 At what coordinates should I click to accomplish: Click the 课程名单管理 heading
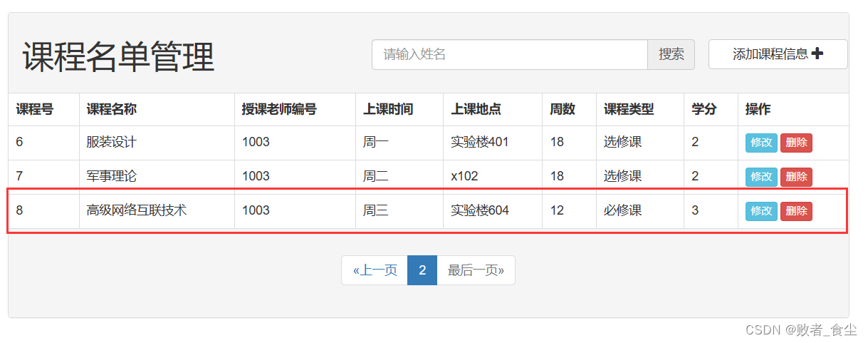(x=118, y=57)
